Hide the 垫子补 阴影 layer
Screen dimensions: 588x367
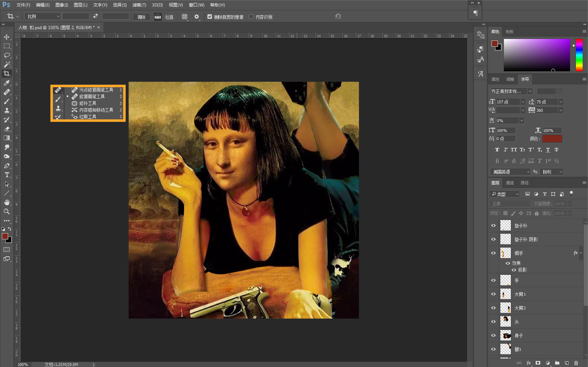pos(493,239)
